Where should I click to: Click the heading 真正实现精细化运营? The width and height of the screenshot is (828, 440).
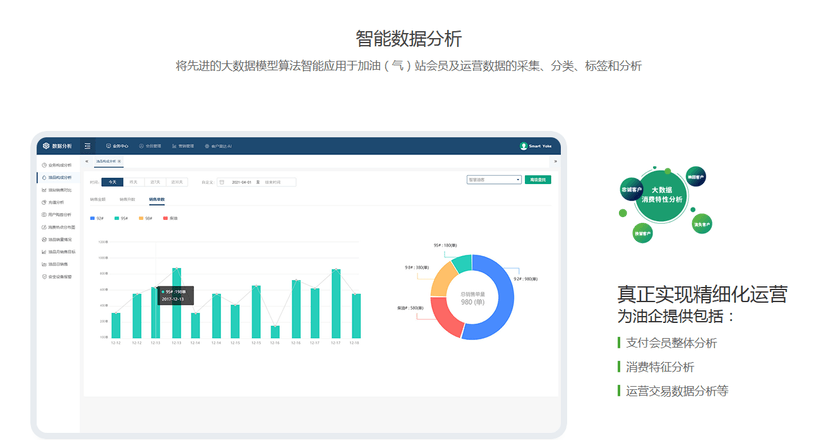tap(702, 294)
